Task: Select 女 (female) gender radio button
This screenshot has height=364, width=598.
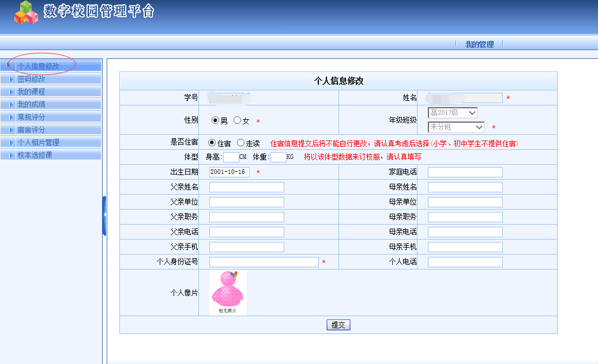Action: pos(236,119)
